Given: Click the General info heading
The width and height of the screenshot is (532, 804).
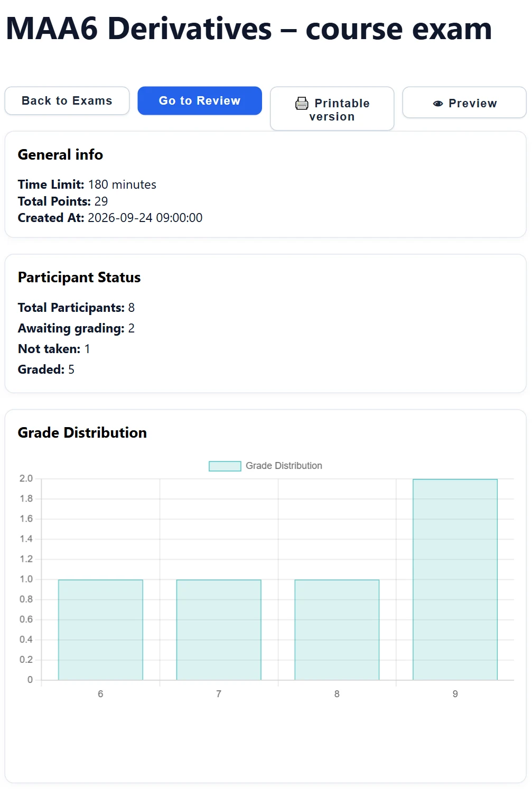Looking at the screenshot, I should pos(60,154).
